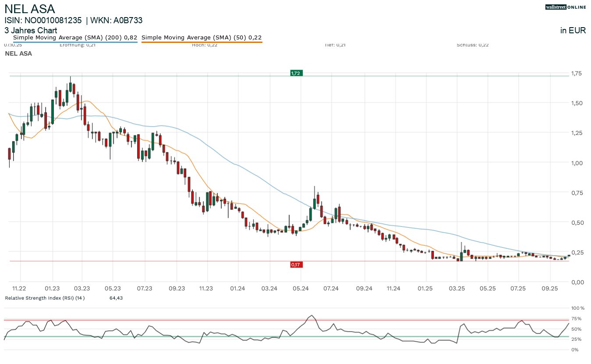Image resolution: width=591 pixels, height=364 pixels.
Task: Click the Schluss: 0,22 closing value
Action: point(472,45)
